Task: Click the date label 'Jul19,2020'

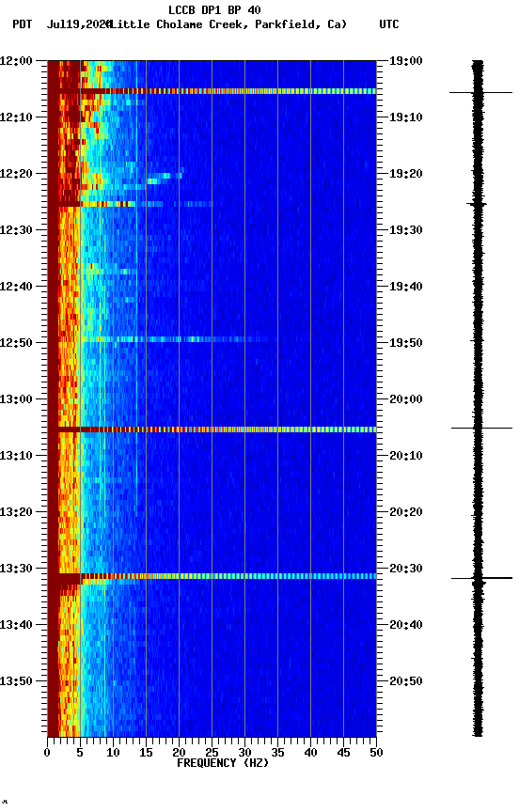Action: point(79,24)
